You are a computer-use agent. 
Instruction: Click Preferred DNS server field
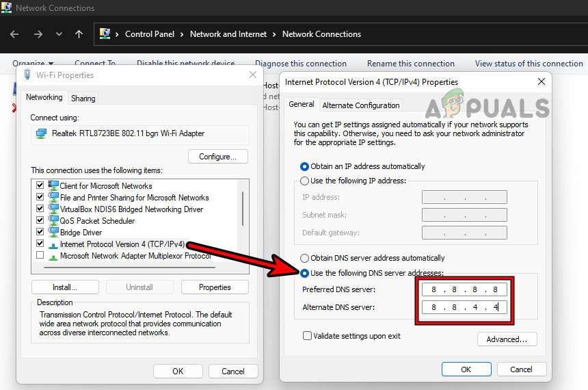tap(464, 289)
